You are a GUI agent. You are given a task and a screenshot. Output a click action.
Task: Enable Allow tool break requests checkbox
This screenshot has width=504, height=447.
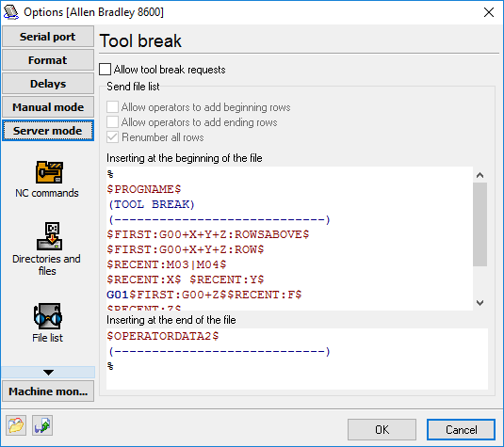tap(106, 70)
